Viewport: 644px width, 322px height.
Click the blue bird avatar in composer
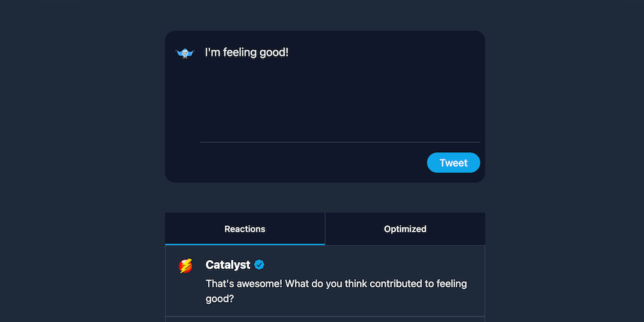(185, 53)
